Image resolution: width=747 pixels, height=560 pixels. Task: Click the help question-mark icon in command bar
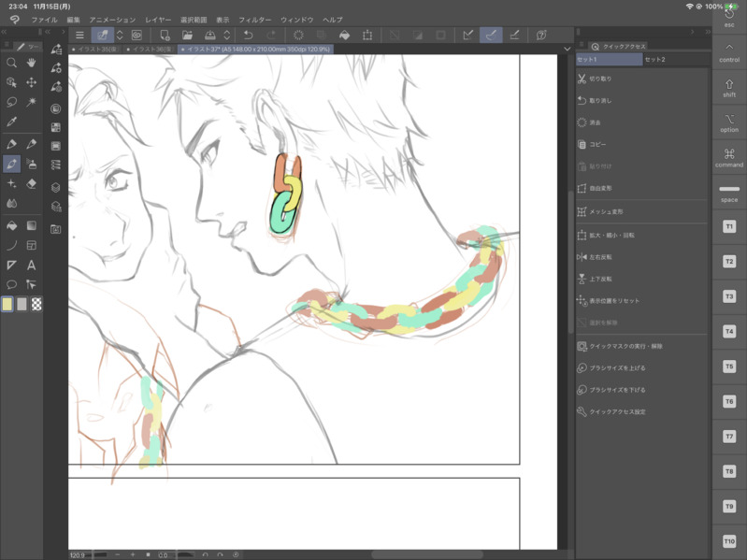tap(541, 36)
